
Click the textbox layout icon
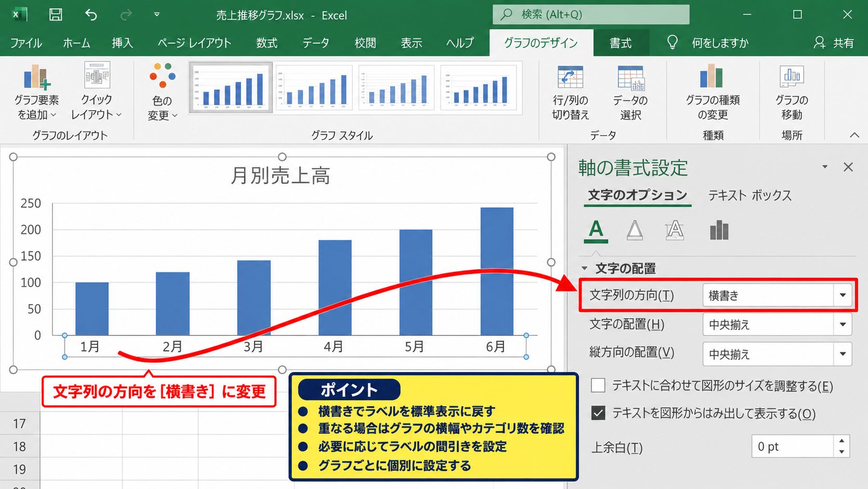point(674,230)
